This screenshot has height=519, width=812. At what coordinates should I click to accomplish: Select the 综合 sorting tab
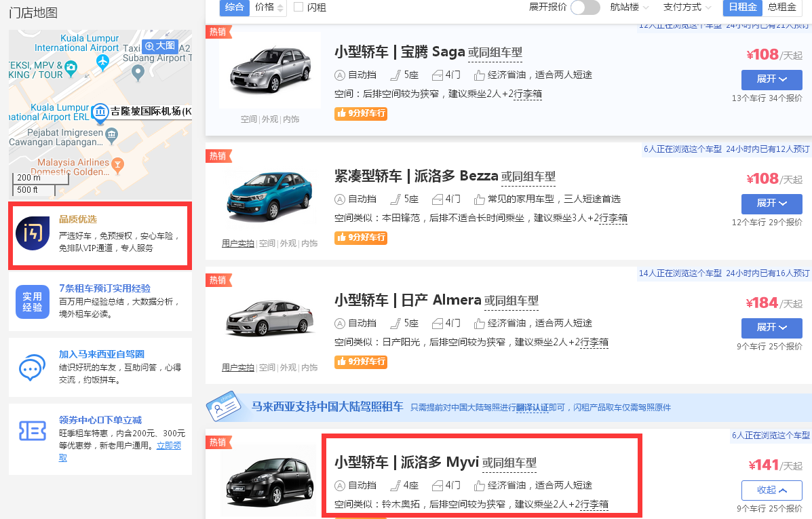pos(234,7)
